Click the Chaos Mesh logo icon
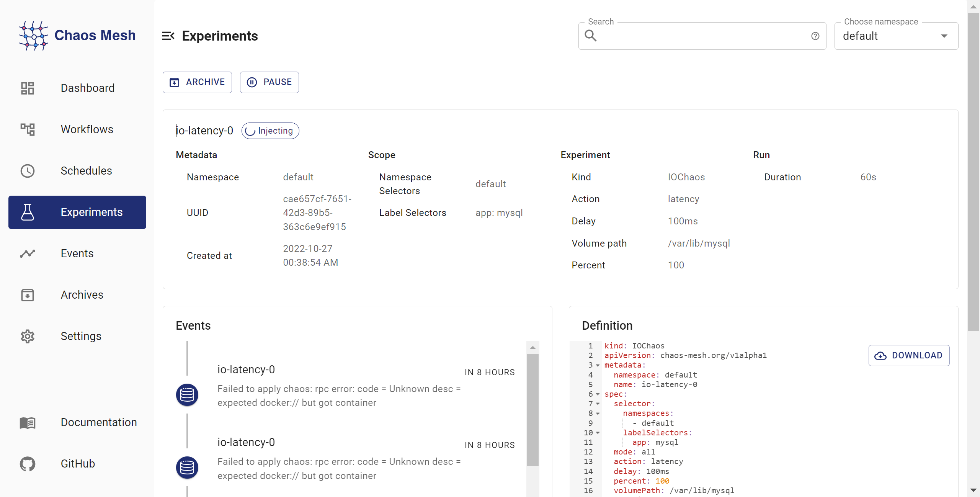 pyautogui.click(x=34, y=35)
